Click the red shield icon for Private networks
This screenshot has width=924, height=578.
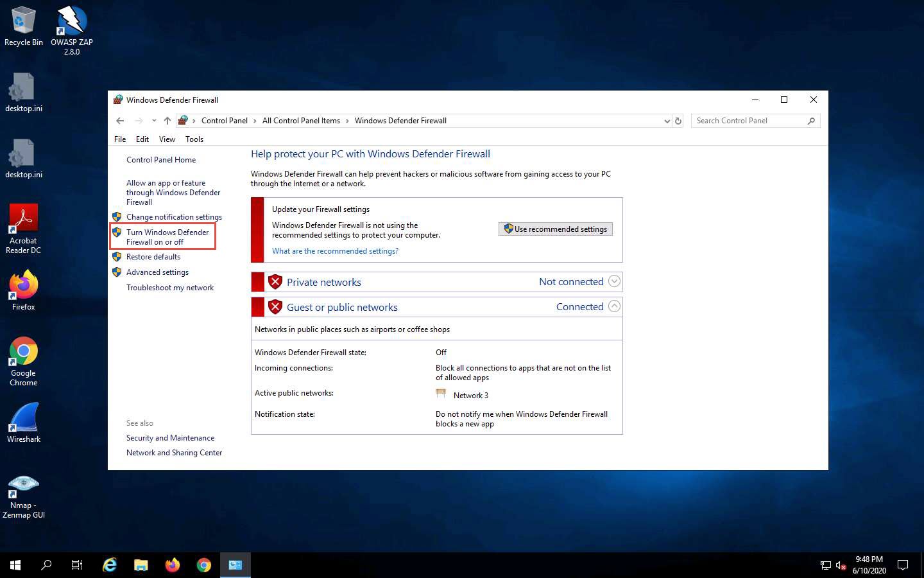click(x=275, y=282)
